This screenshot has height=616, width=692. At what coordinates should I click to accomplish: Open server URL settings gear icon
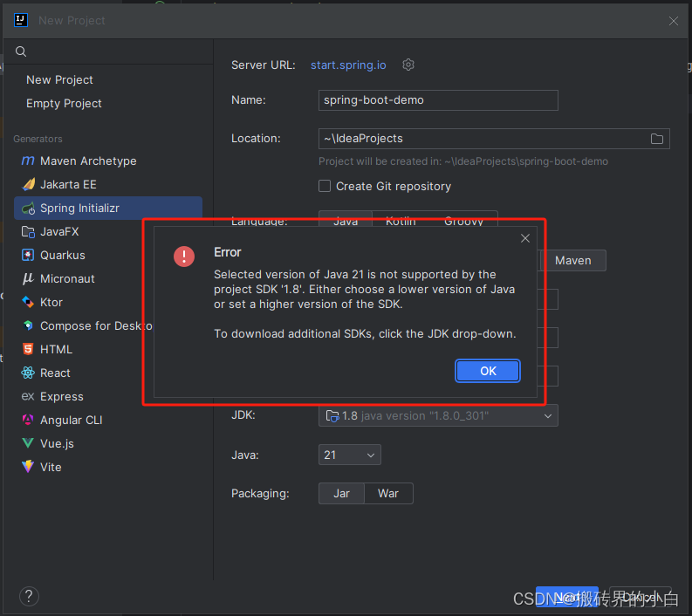coord(408,65)
